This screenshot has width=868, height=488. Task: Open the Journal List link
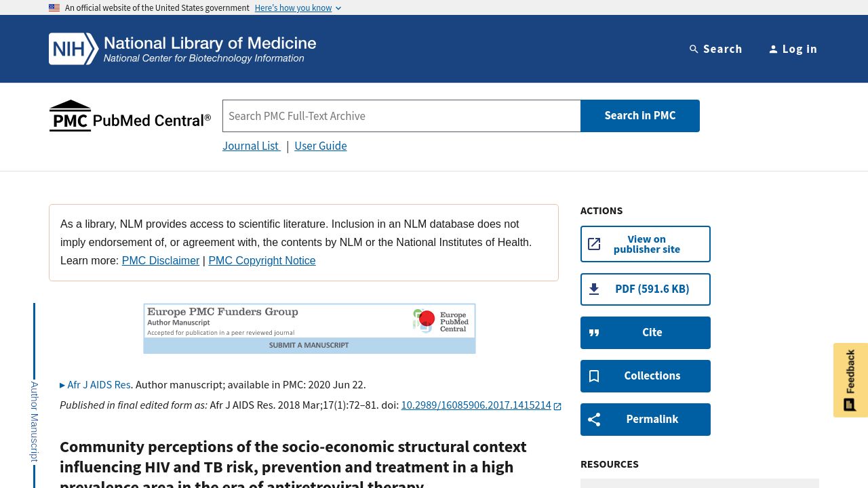pos(251,146)
